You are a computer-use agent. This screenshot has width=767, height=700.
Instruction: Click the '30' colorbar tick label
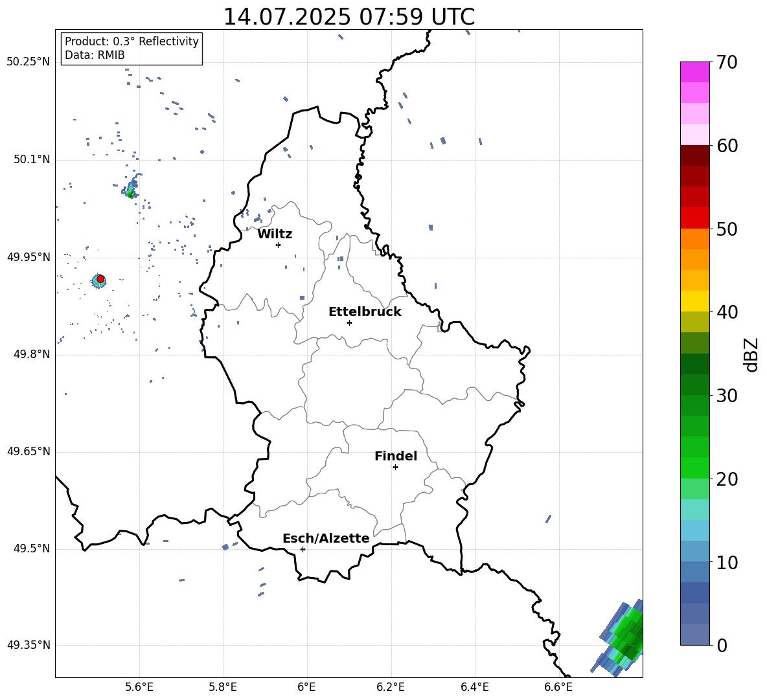coord(727,396)
